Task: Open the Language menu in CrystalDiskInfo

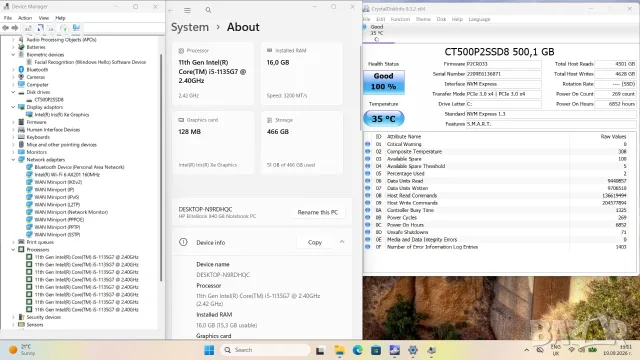Action: coord(479,19)
